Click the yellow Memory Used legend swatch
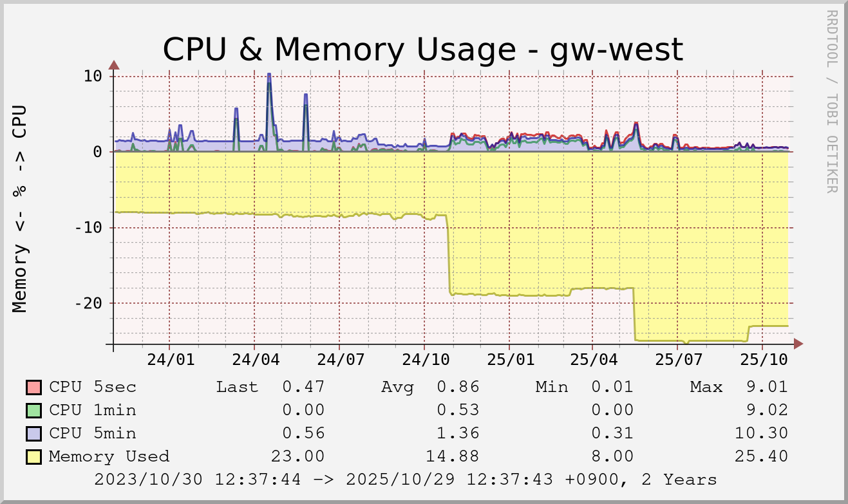848x504 pixels. (34, 457)
